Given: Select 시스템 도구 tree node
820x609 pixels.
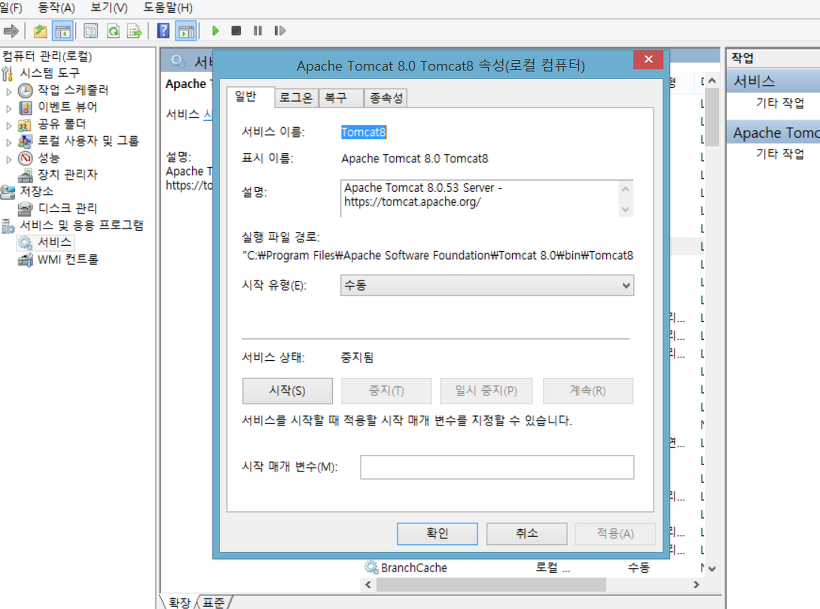Looking at the screenshot, I should coord(50,73).
